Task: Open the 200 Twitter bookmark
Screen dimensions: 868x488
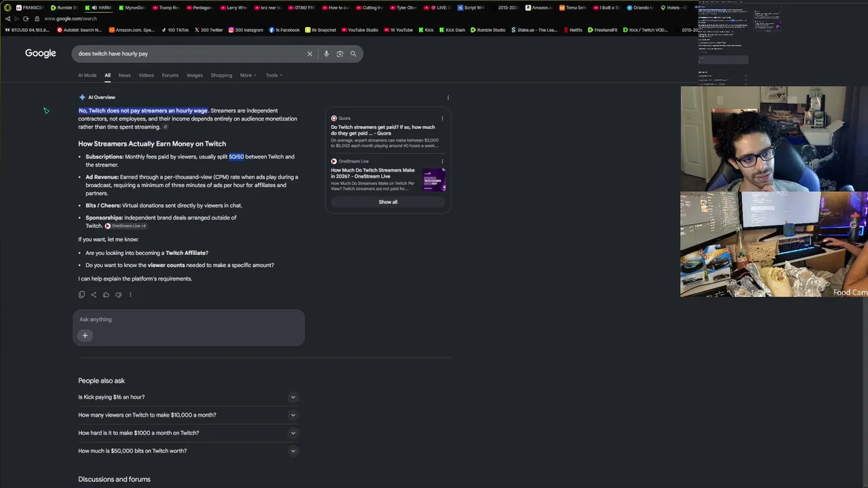Action: 209,30
